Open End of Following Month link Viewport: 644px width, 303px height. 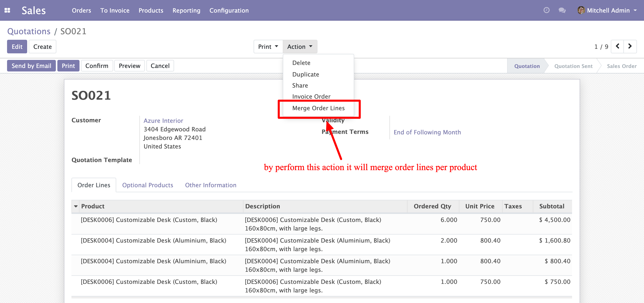[x=427, y=132]
